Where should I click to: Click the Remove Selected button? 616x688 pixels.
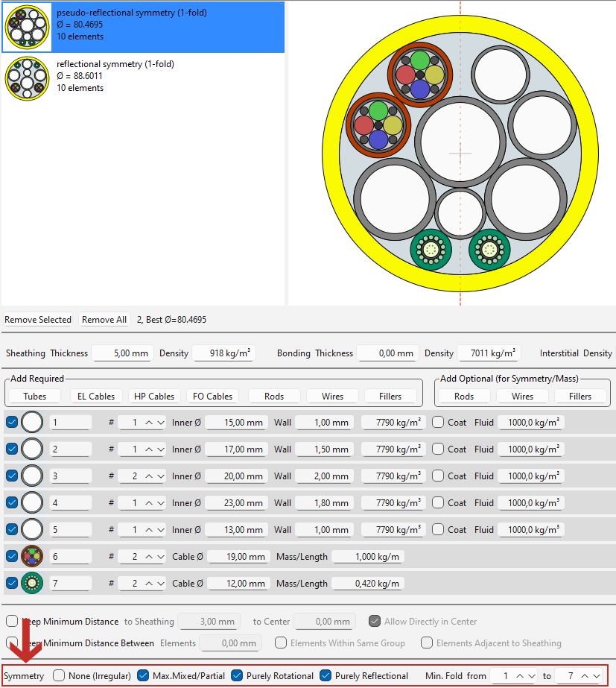(38, 320)
